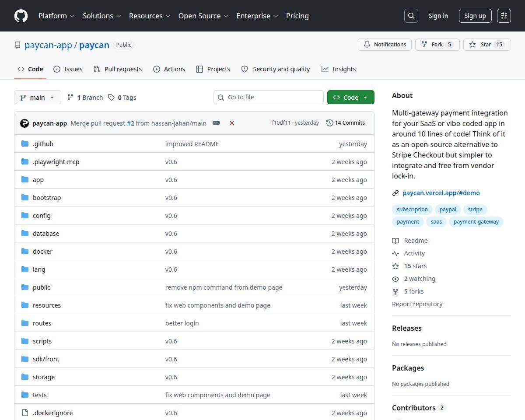The height and width of the screenshot is (420, 525).
Task: Click the Sign up button
Action: tap(475, 16)
